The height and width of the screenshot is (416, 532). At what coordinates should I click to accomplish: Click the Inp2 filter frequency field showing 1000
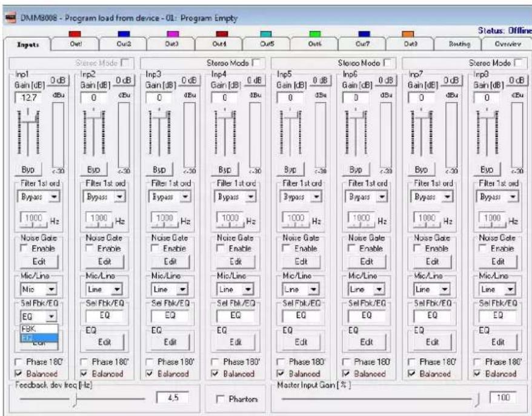(x=99, y=217)
